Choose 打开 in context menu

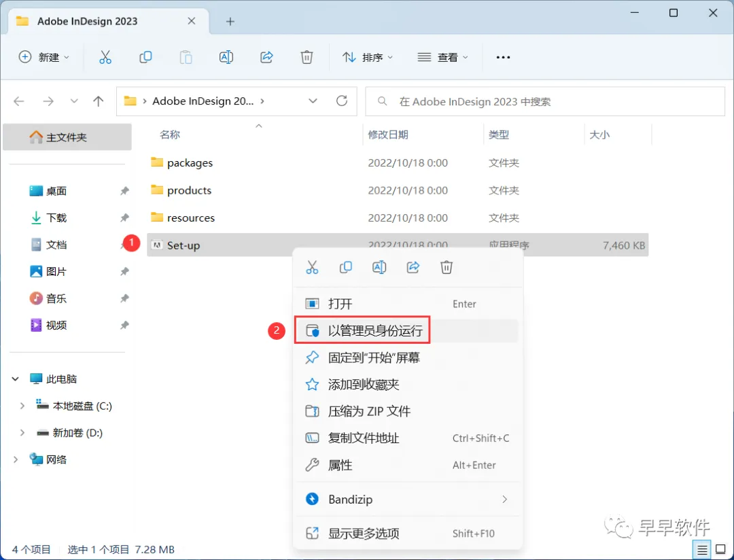(407, 304)
